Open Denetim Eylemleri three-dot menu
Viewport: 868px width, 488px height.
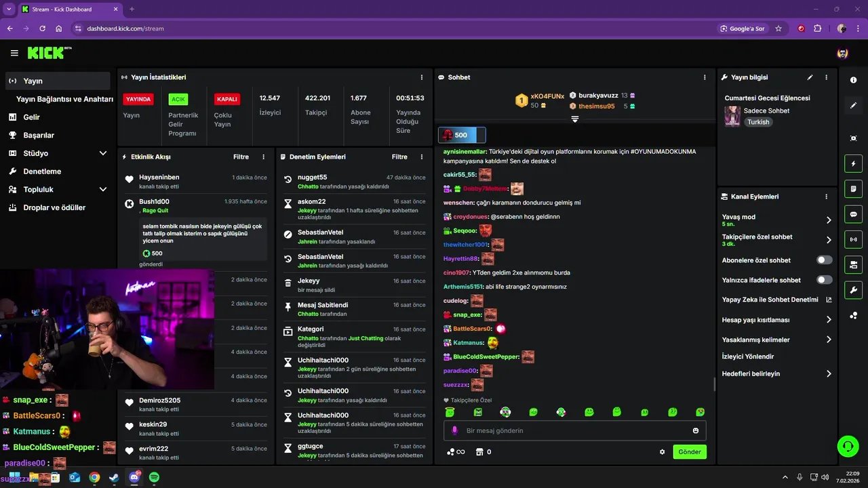(422, 157)
